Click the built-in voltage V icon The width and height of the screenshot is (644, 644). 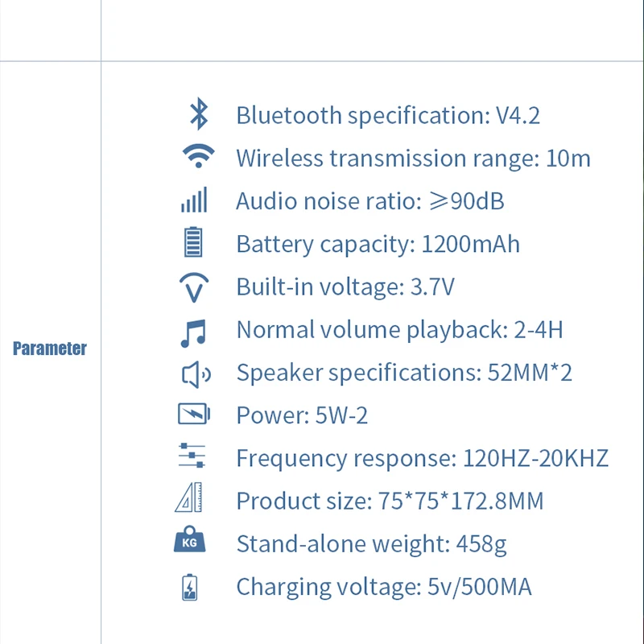pos(194,287)
